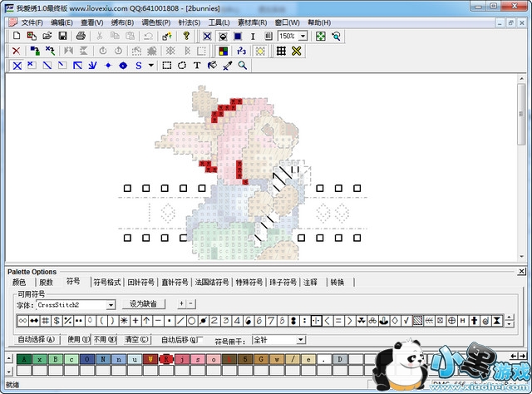
Task: Toggle the 自动后移 checkbox
Action: click(x=199, y=339)
